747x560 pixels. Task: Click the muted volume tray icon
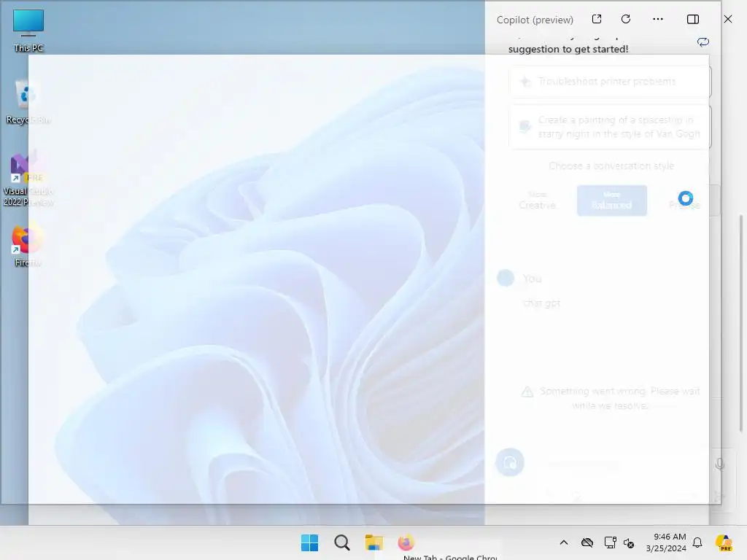point(629,542)
